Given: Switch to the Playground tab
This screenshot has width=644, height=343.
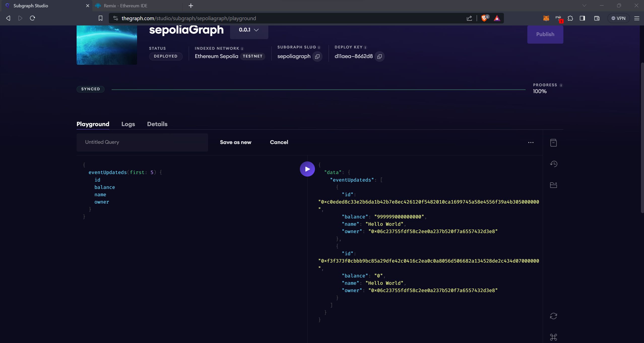Looking at the screenshot, I should 93,124.
